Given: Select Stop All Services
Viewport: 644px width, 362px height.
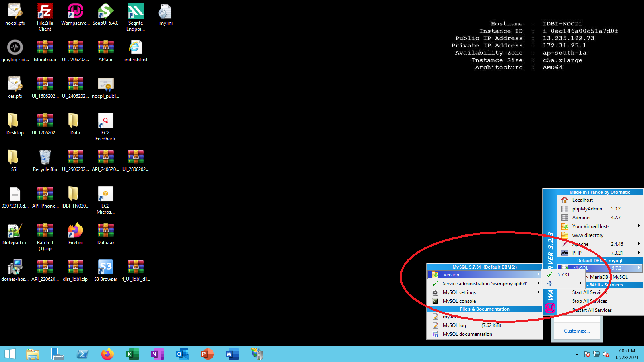Looking at the screenshot, I should click(589, 301).
